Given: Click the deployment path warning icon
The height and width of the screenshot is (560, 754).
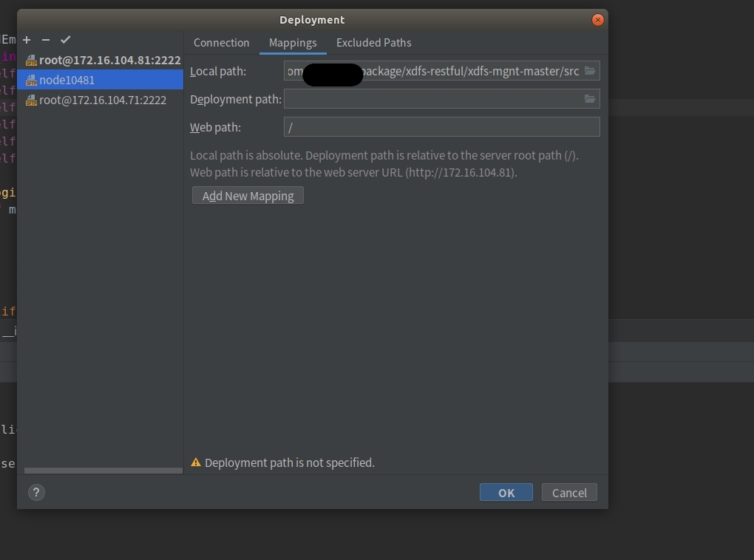Looking at the screenshot, I should coord(196,462).
